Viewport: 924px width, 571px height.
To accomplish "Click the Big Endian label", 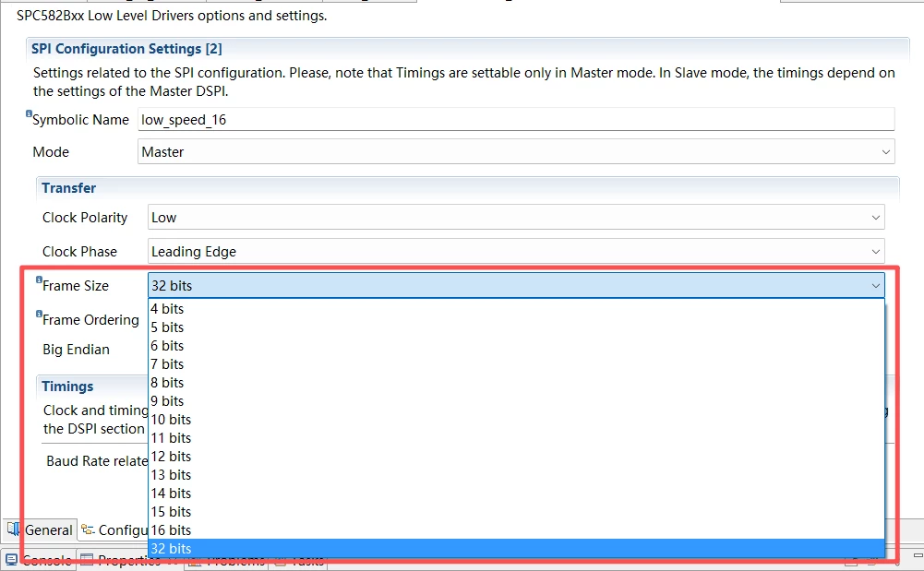I will pyautogui.click(x=76, y=350).
